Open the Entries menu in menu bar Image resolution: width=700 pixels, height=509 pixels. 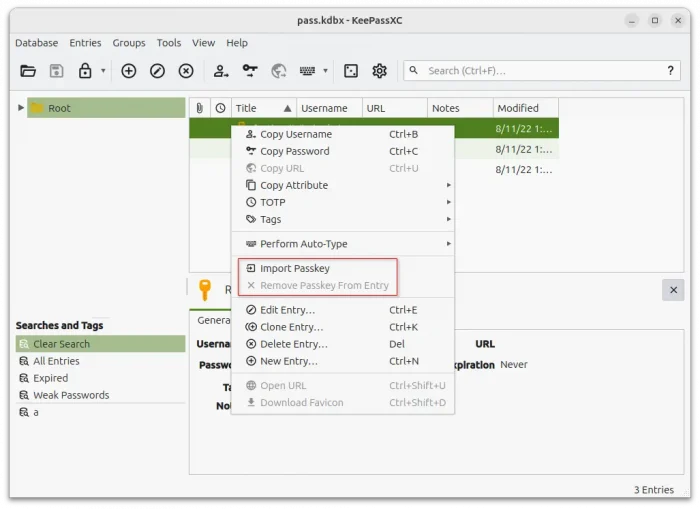85,43
